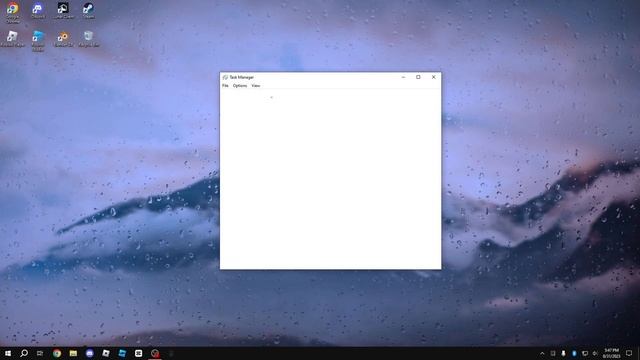This screenshot has height=360, width=640.
Task: Click the Task Manager title bar icon
Action: tap(225, 77)
